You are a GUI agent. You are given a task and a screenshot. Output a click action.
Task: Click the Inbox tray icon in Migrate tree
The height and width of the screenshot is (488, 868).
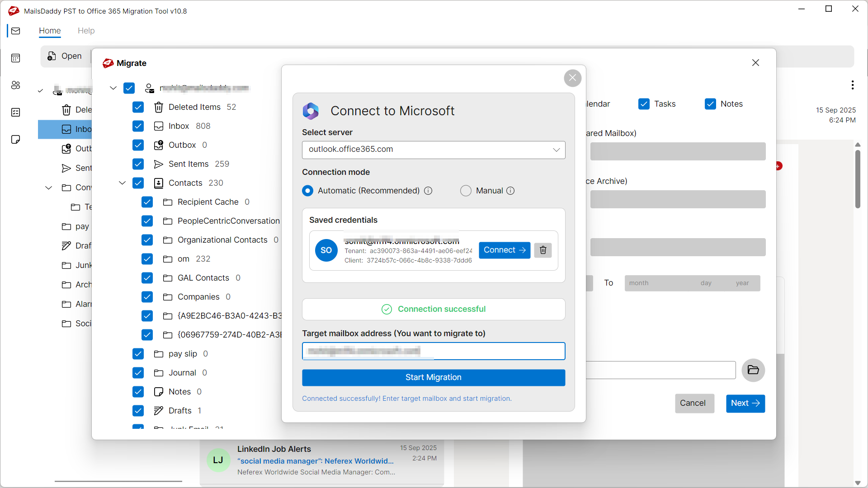159,126
